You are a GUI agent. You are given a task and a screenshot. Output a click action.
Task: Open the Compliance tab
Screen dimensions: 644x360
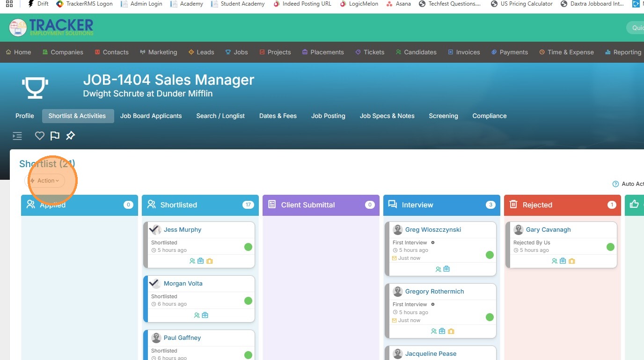pyautogui.click(x=490, y=116)
